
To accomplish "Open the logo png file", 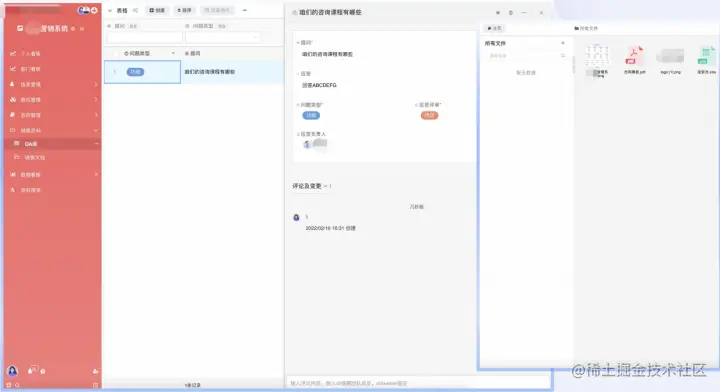I will [670, 56].
